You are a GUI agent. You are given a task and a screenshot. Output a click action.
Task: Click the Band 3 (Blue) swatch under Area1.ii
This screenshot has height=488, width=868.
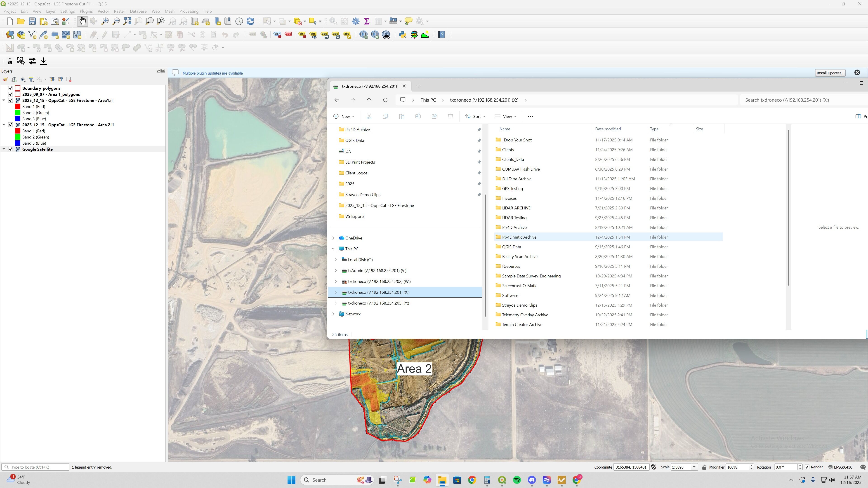(x=18, y=119)
